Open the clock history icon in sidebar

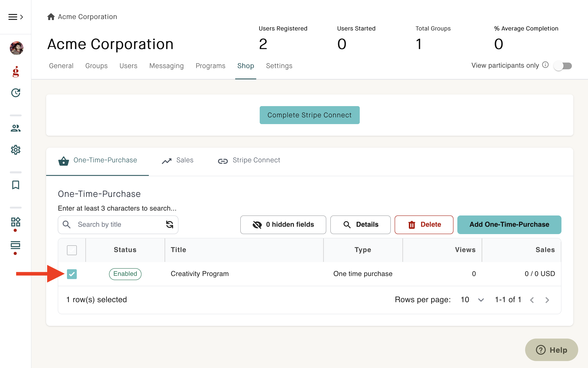16,93
